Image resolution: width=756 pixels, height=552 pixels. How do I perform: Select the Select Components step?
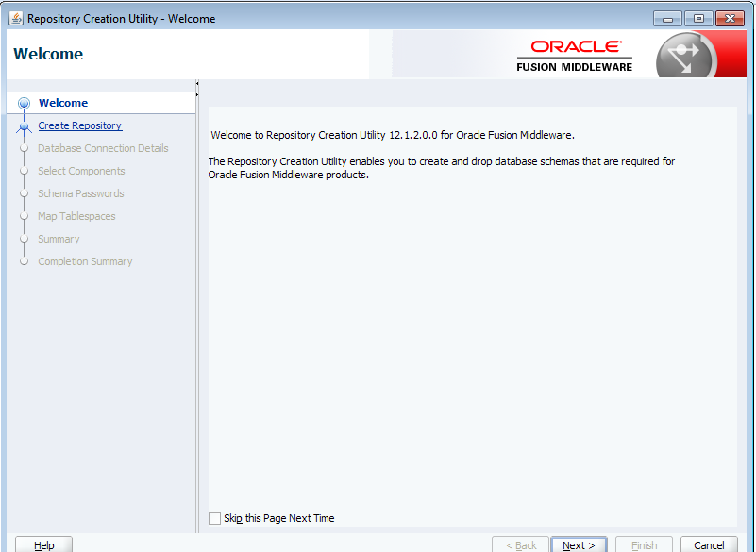pos(81,171)
